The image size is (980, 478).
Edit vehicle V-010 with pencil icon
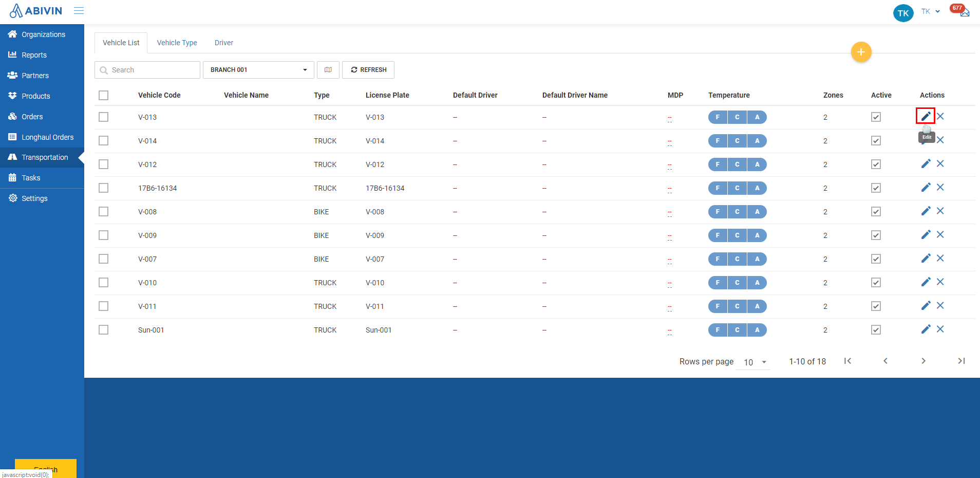click(926, 282)
